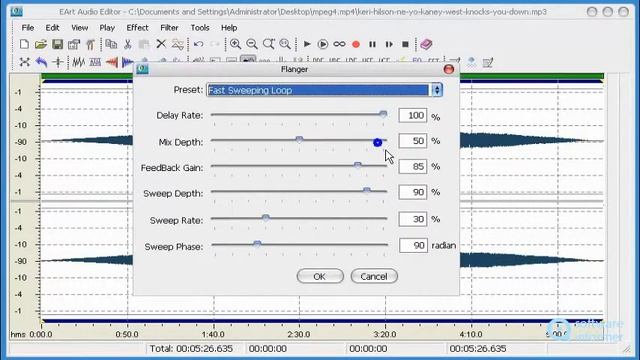
Task: Pause playback
Action: (x=372, y=44)
